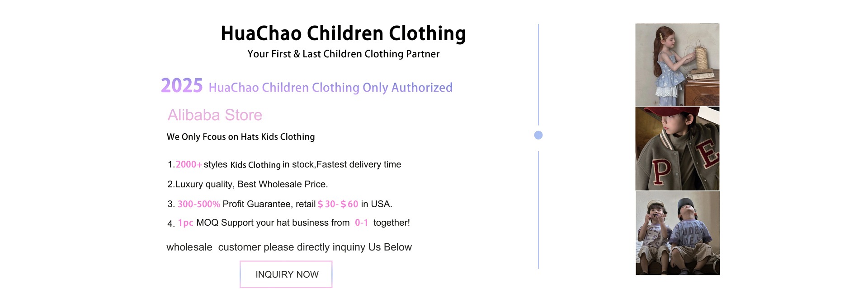Select the pink 2000+ styles text
868x293 pixels.
click(x=189, y=164)
